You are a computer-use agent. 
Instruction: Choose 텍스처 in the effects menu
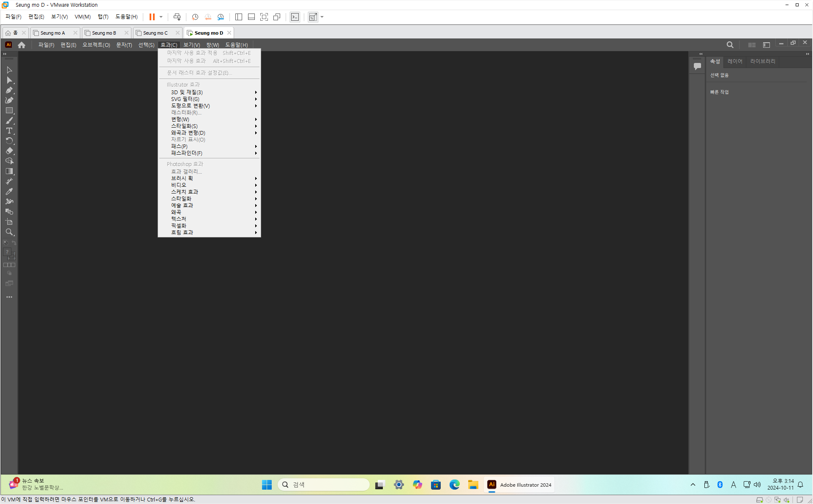click(x=209, y=219)
